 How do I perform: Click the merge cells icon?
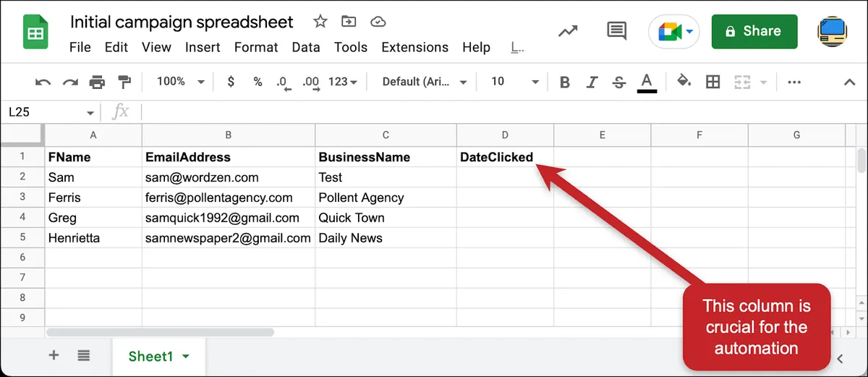tap(741, 82)
